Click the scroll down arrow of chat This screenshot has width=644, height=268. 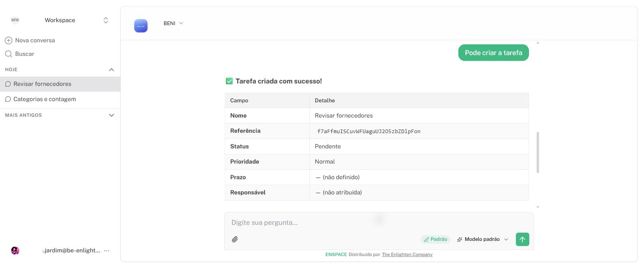(x=538, y=207)
